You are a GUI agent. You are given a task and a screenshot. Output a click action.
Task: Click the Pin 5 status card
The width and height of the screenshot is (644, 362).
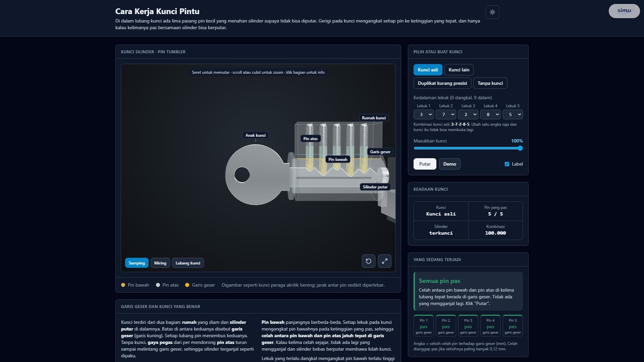point(513,325)
